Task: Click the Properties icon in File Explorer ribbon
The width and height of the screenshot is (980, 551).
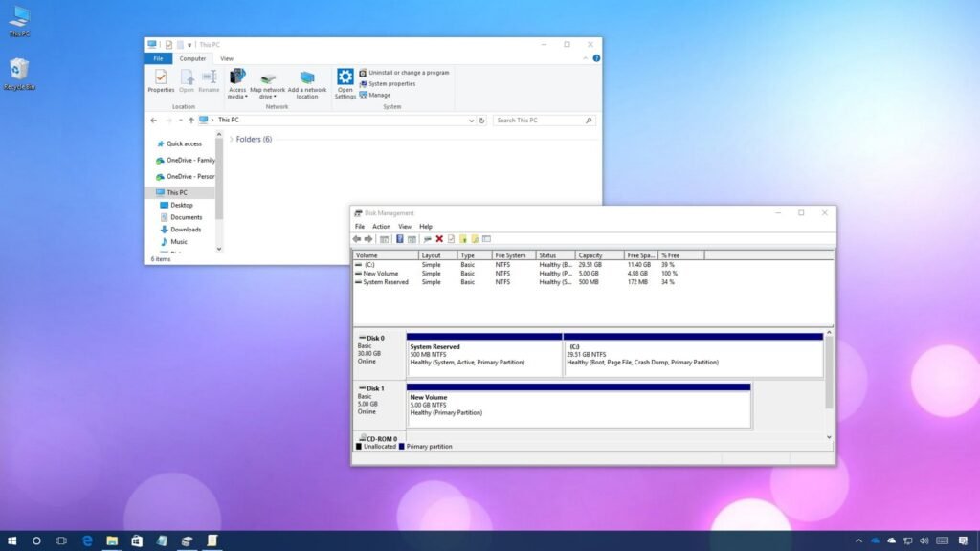Action: point(161,81)
